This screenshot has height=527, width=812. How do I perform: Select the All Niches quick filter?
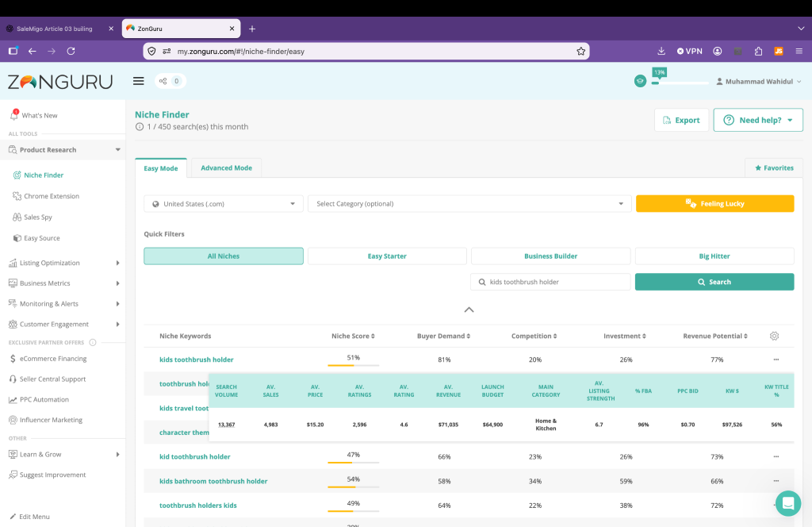click(223, 256)
